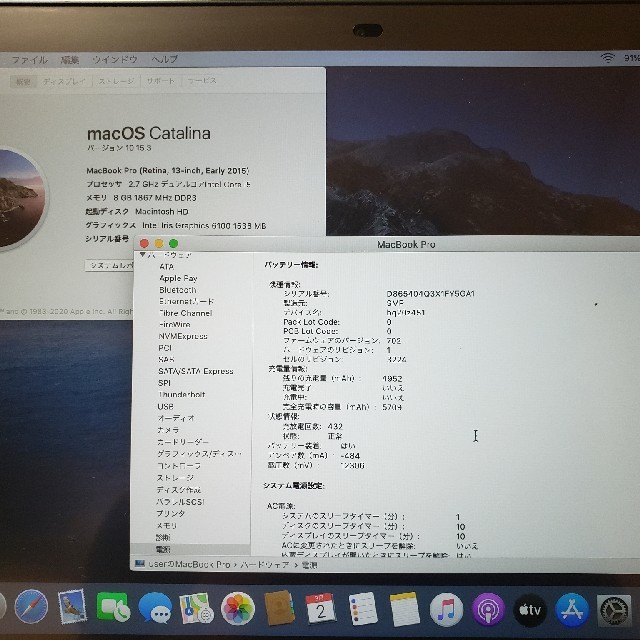
Task: Zoom the MacBook Pro window with green button
Action: point(173,244)
